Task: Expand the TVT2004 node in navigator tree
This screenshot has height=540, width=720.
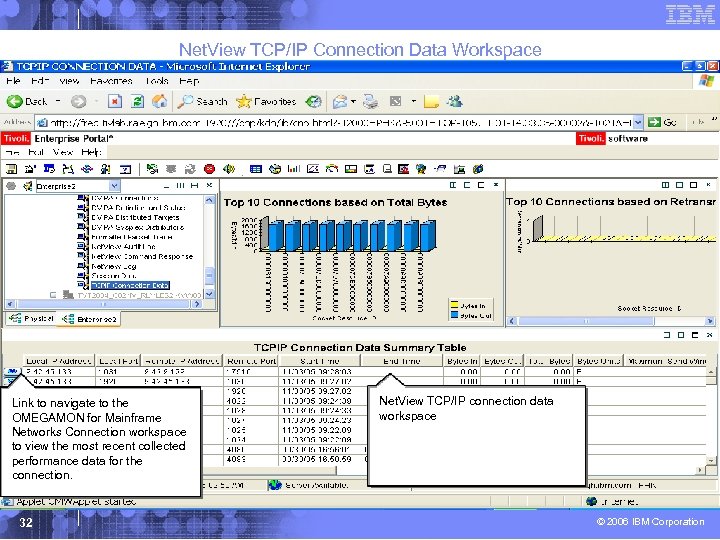Action: (53, 295)
